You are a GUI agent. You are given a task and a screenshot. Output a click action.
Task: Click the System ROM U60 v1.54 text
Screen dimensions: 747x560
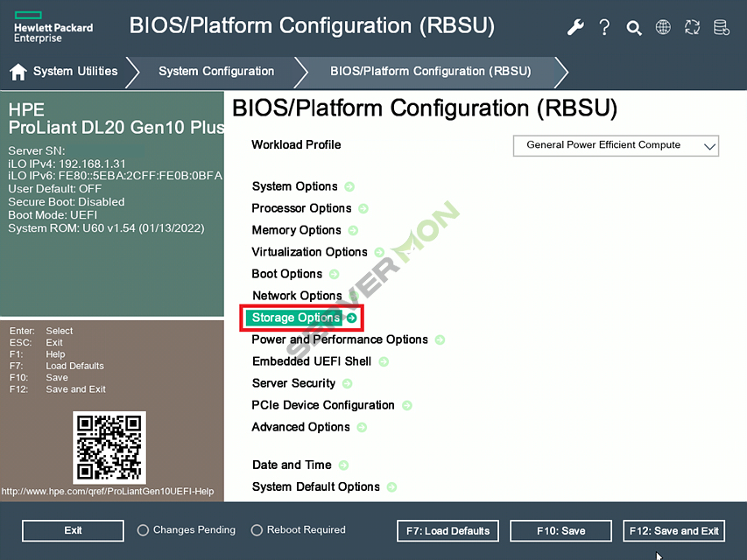(x=106, y=228)
